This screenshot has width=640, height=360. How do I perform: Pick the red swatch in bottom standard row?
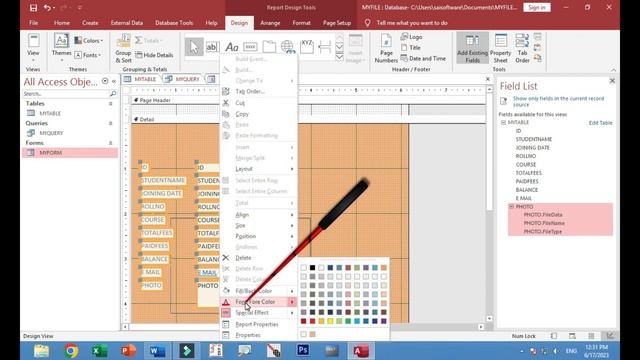312,321
